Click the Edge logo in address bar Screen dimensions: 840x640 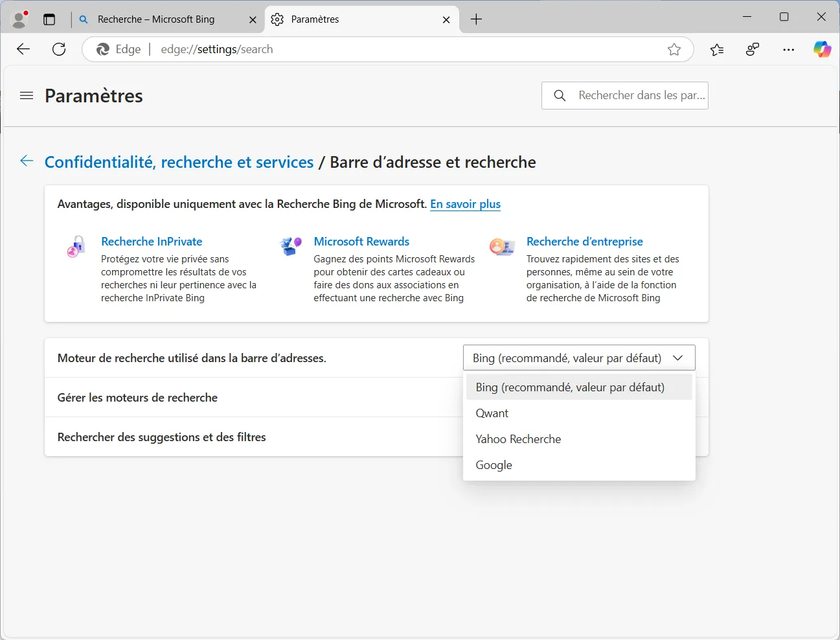(x=102, y=49)
